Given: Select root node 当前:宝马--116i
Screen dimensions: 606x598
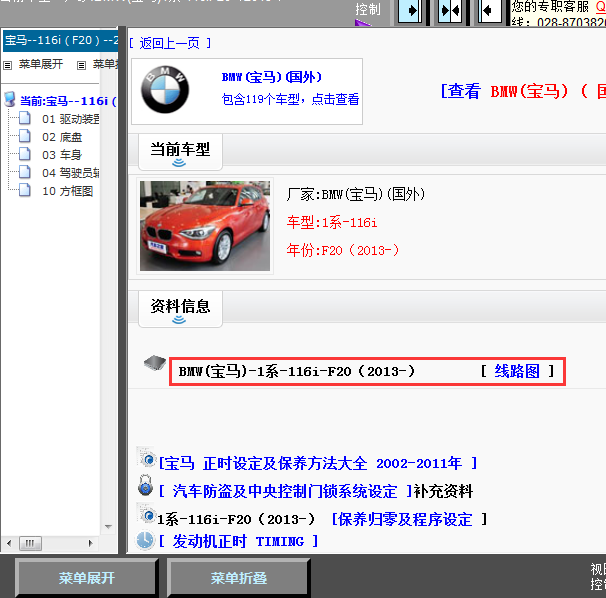Looking at the screenshot, I should coord(68,101).
